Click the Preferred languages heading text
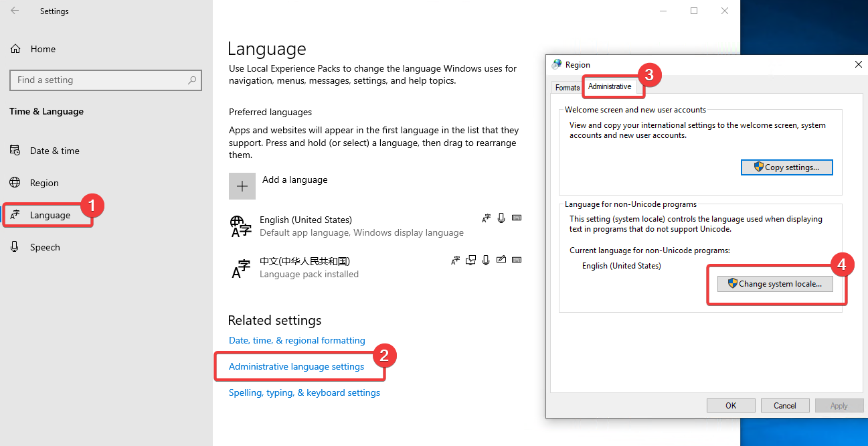Image resolution: width=868 pixels, height=446 pixels. pyautogui.click(x=270, y=112)
